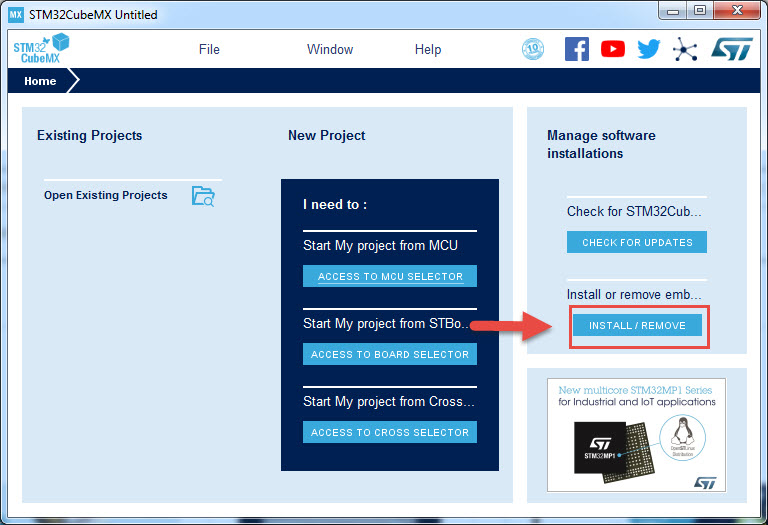
Task: Close the STM32CubeMX window
Action: pyautogui.click(x=737, y=11)
